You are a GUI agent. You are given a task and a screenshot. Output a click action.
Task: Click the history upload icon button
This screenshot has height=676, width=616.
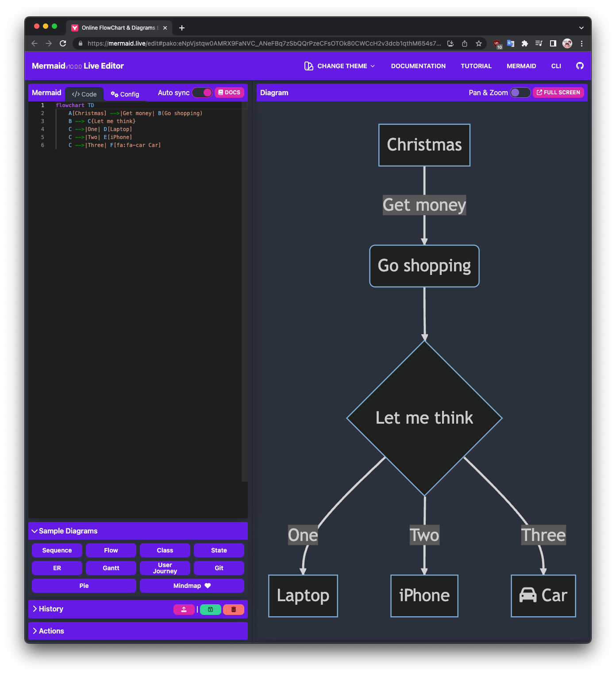pos(184,610)
